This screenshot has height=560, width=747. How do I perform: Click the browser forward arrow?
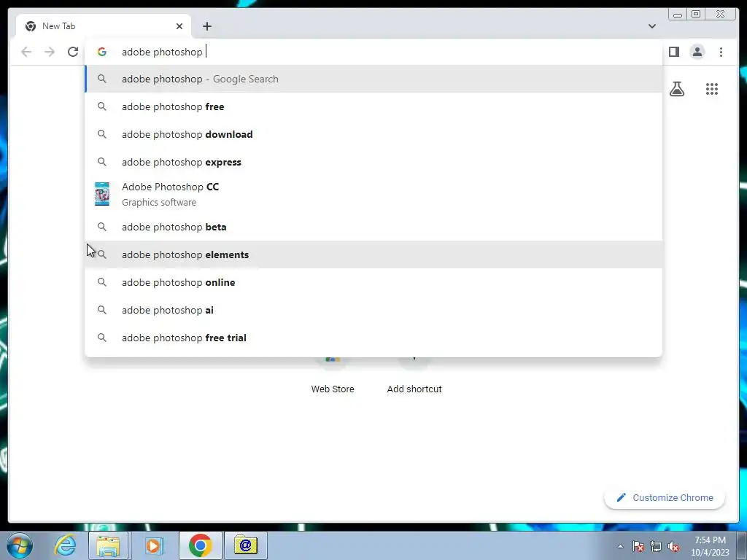tap(50, 52)
